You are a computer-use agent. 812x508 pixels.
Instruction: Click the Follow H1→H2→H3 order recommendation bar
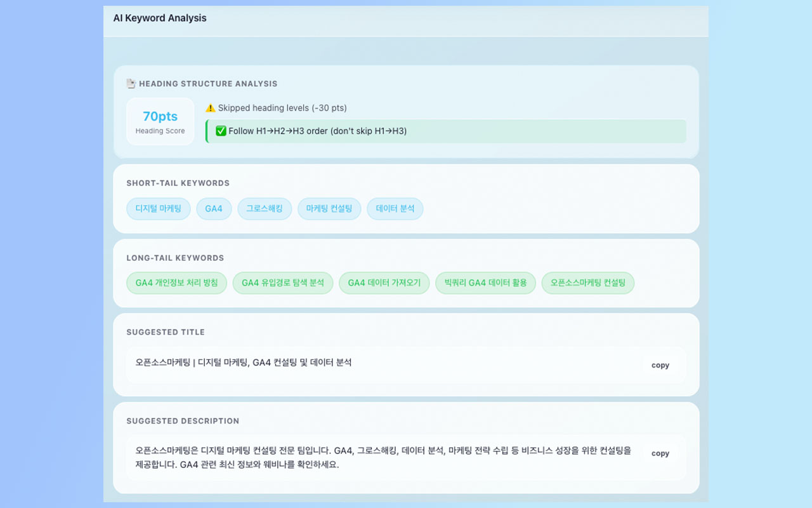[445, 131]
